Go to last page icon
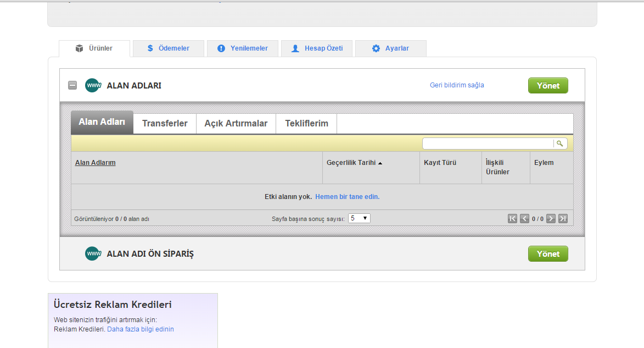Screen dimensions: 644x348 563,218
